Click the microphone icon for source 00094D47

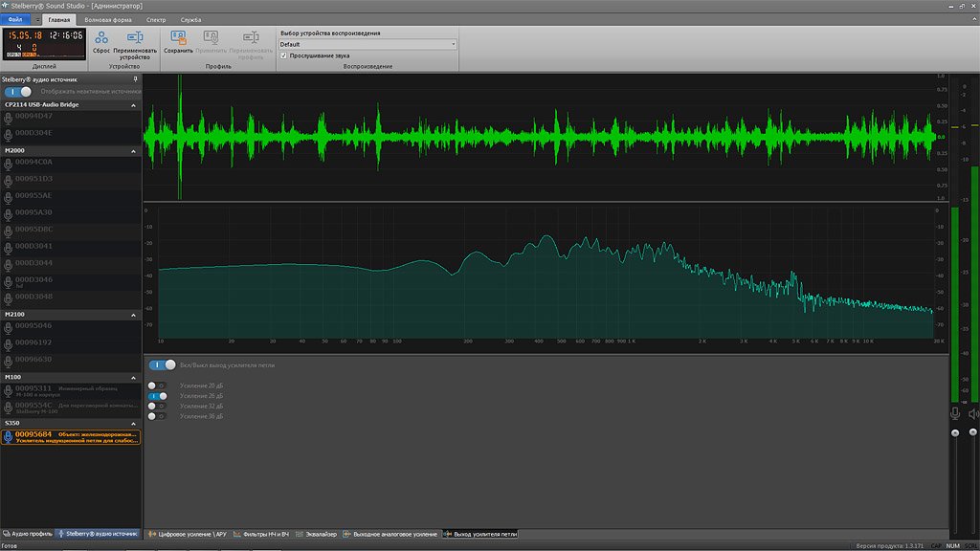[9, 117]
